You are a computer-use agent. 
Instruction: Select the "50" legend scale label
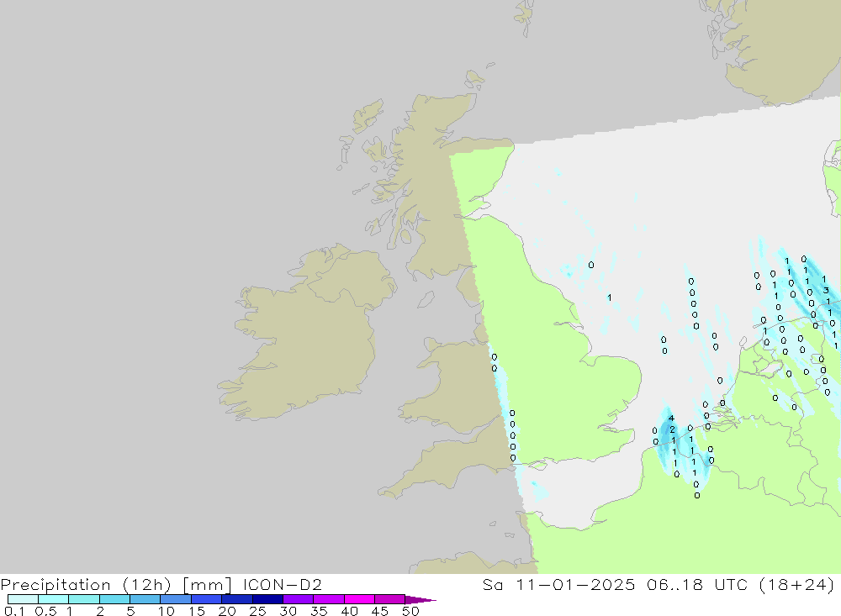click(x=410, y=611)
